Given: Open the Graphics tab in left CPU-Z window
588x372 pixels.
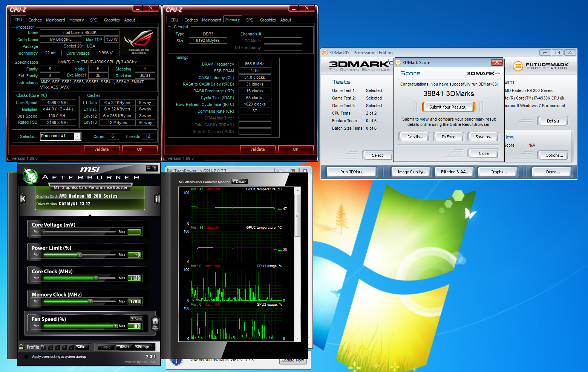Looking at the screenshot, I should pos(112,20).
